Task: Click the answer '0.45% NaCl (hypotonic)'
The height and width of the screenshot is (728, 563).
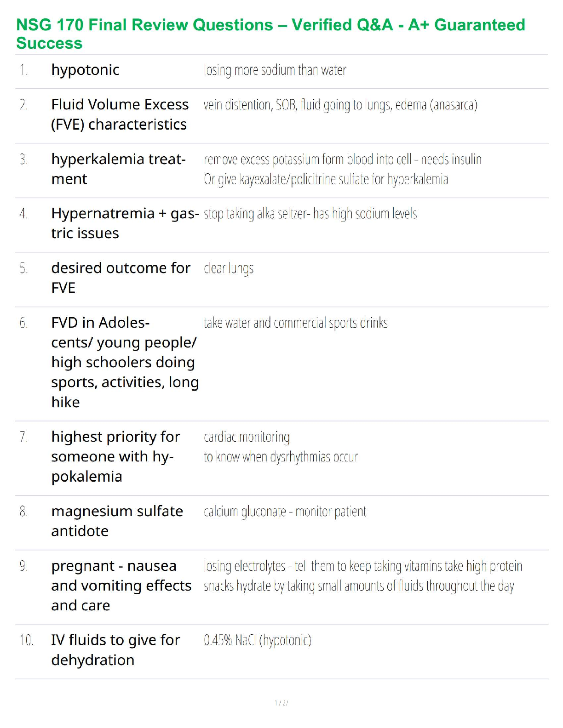Action: click(257, 640)
